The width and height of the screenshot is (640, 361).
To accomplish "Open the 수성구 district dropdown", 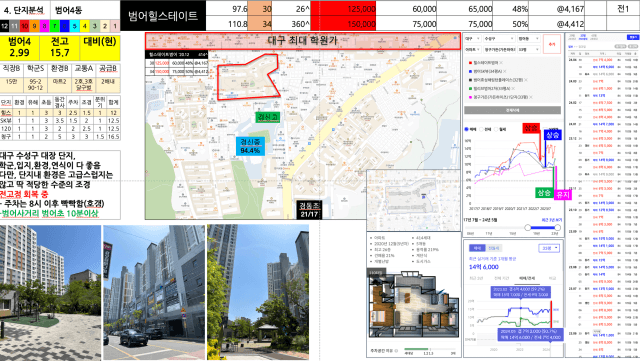I will tap(499, 38).
